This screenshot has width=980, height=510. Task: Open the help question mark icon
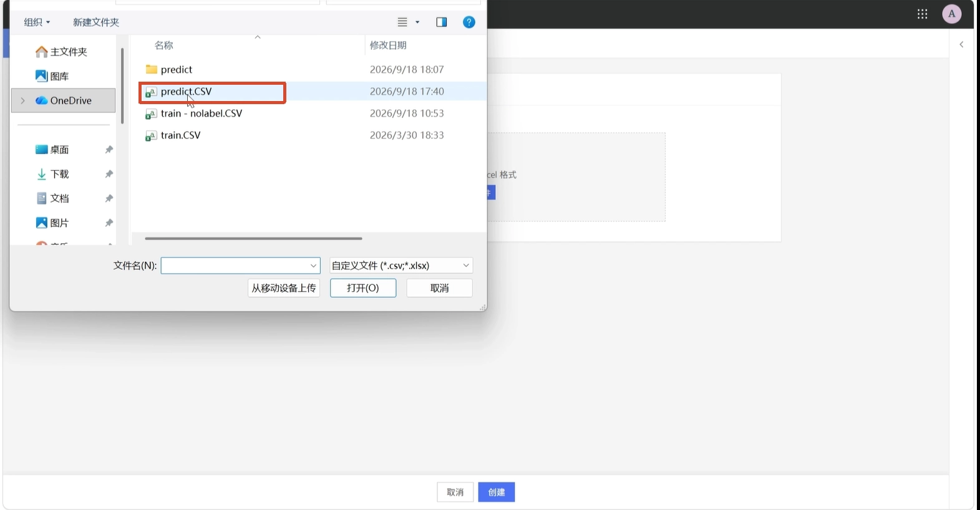pos(469,22)
